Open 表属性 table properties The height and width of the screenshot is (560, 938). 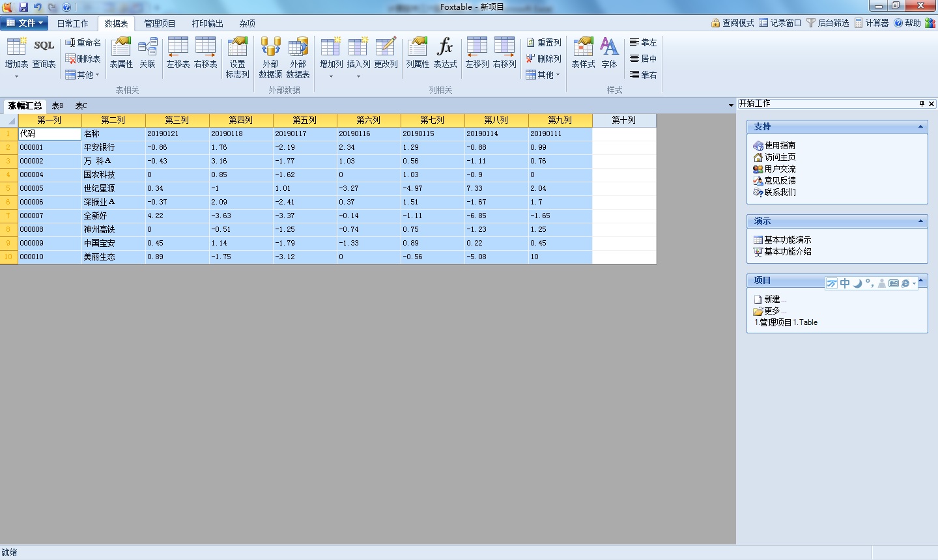point(121,53)
